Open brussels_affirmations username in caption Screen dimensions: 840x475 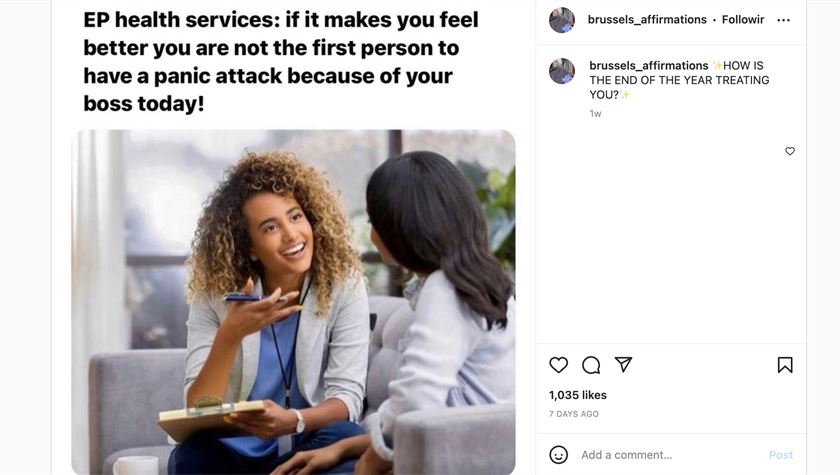pos(648,65)
